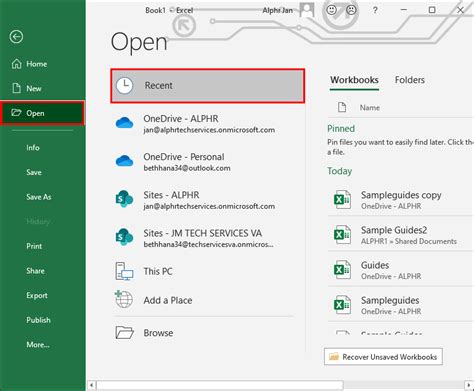Click the Recent clock icon
Image resolution: width=474 pixels, height=391 pixels.
coord(124,86)
